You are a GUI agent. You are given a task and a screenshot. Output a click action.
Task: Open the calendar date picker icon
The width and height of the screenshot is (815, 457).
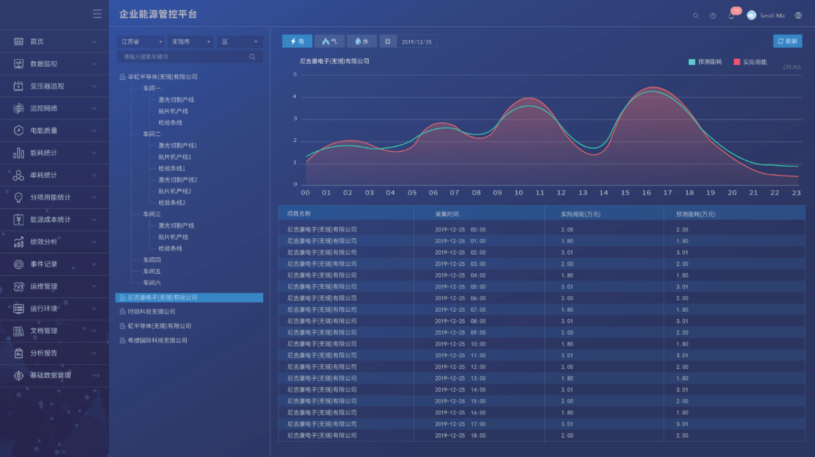(x=387, y=42)
